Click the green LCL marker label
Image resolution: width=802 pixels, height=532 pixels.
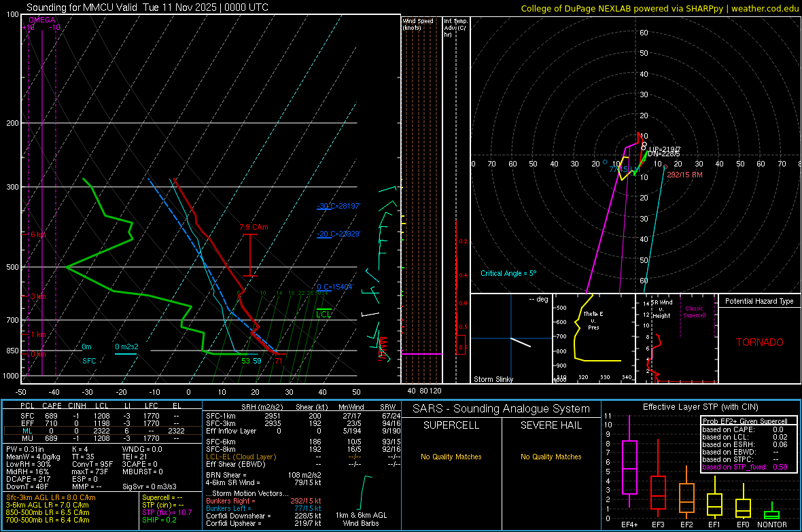click(x=324, y=314)
